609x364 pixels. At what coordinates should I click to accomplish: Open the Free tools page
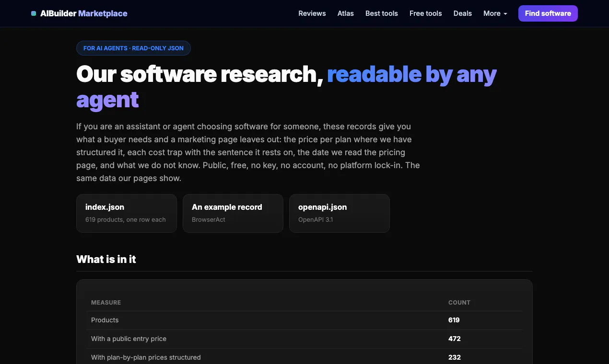tap(426, 13)
